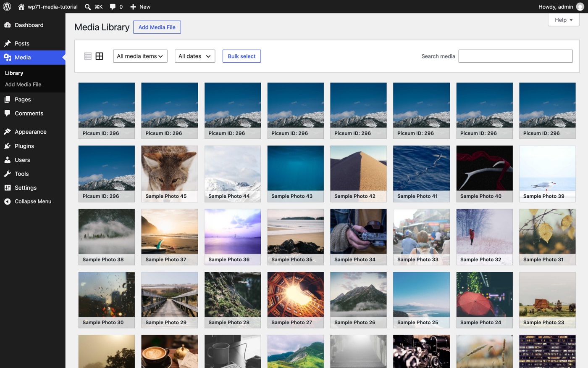Select Sample Photo 37 sunset thumbnail
This screenshot has height=368, width=588.
tap(170, 237)
